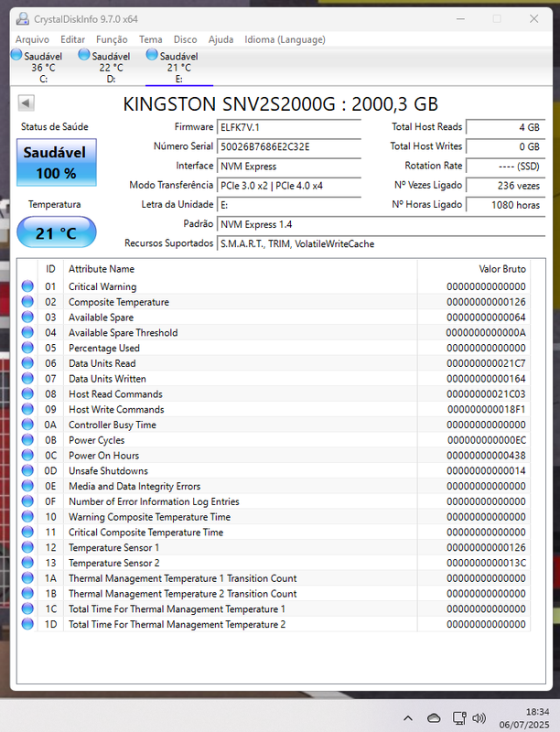Image resolution: width=560 pixels, height=732 pixels.
Task: Open the Arquivo menu
Action: coord(32,39)
